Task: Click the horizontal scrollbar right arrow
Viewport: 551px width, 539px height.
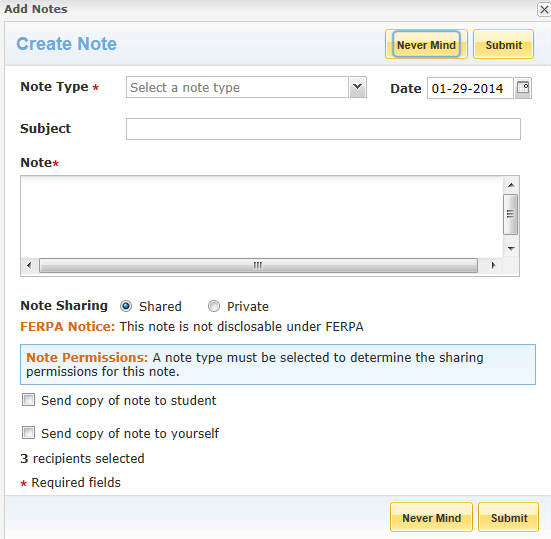Action: [493, 265]
